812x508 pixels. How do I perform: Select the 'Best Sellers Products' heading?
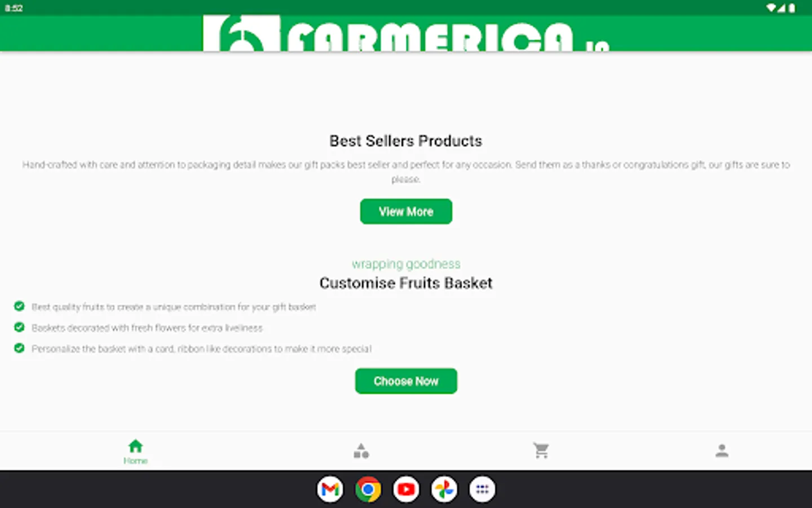click(406, 141)
